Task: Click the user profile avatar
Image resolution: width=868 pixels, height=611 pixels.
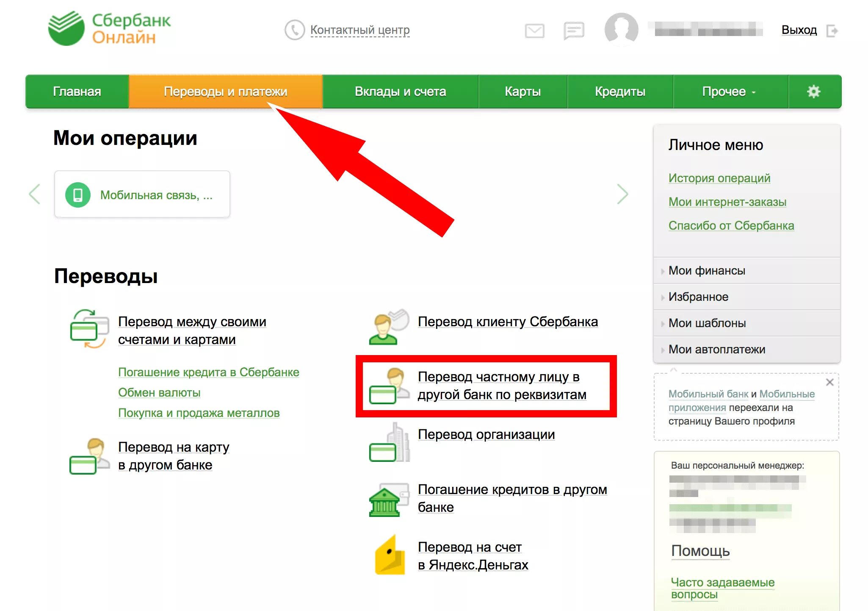Action: [x=621, y=29]
